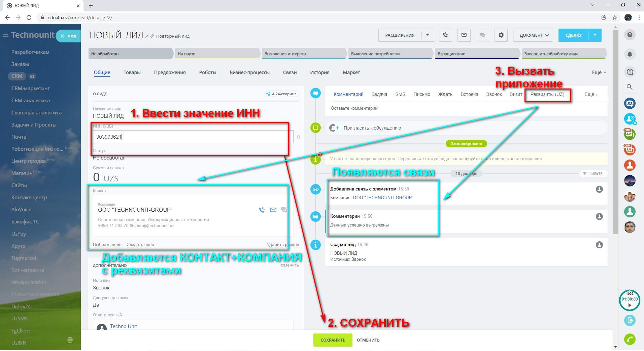Select the Бизнес-процессы tab
The height and width of the screenshot is (351, 644).
click(250, 72)
